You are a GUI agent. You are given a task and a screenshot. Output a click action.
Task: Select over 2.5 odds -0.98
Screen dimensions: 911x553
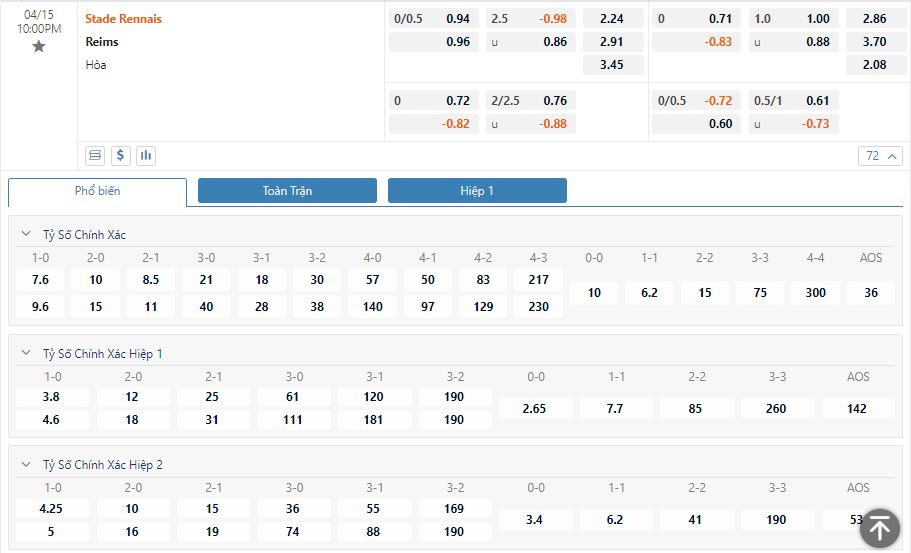click(530, 19)
